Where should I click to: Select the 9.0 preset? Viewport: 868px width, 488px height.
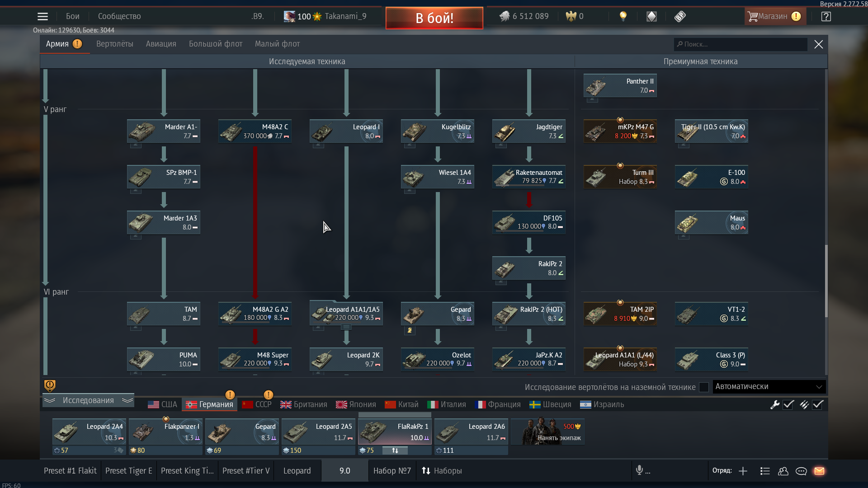point(344,471)
